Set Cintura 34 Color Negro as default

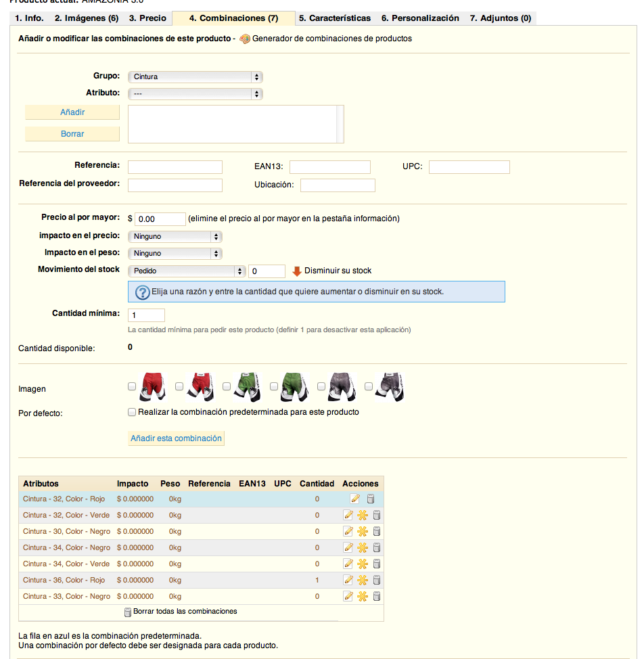pyautogui.click(x=363, y=547)
